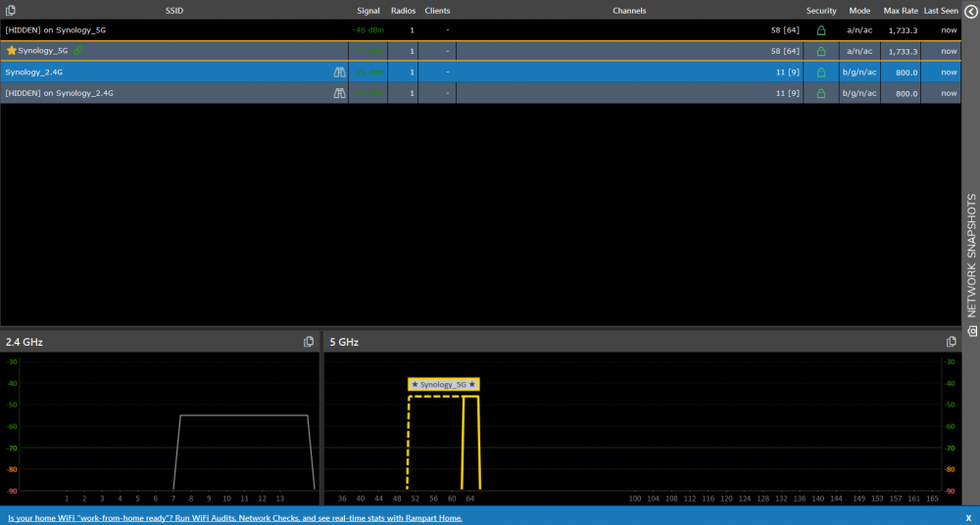Copy the networks table using the top-left copy icon
The height and width of the screenshot is (525, 980).
pyautogui.click(x=10, y=10)
